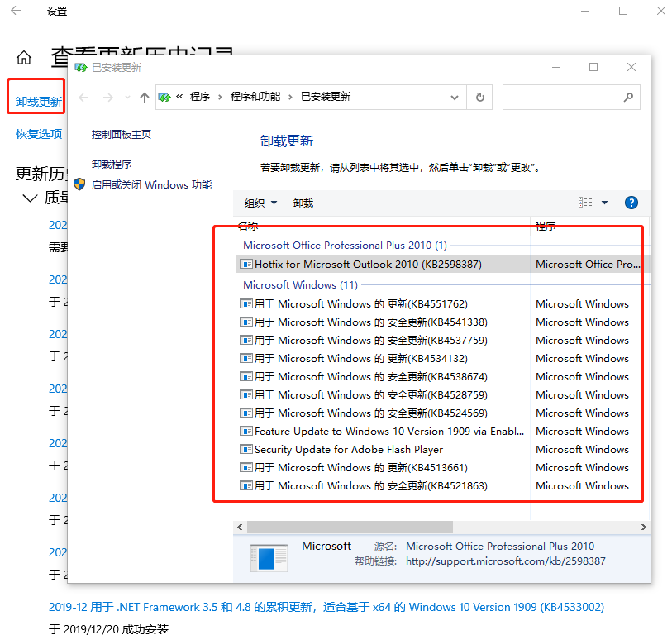
Task: Collapse the 质量更新 section in Settings
Action: click(30, 198)
